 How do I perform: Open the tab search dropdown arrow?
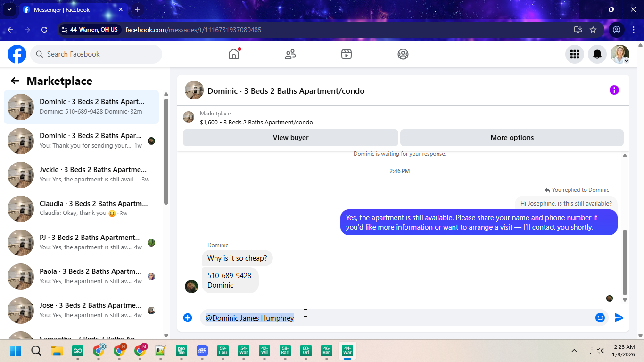(9, 9)
